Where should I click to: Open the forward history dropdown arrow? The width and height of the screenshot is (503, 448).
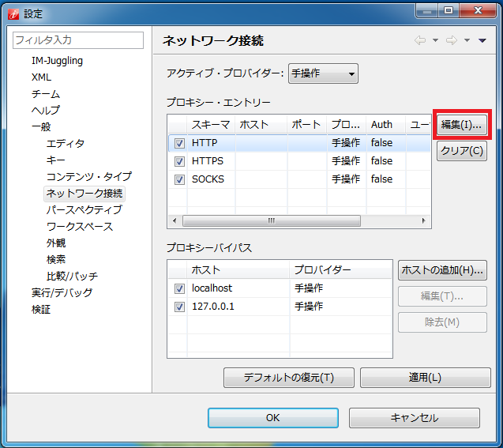pos(467,40)
